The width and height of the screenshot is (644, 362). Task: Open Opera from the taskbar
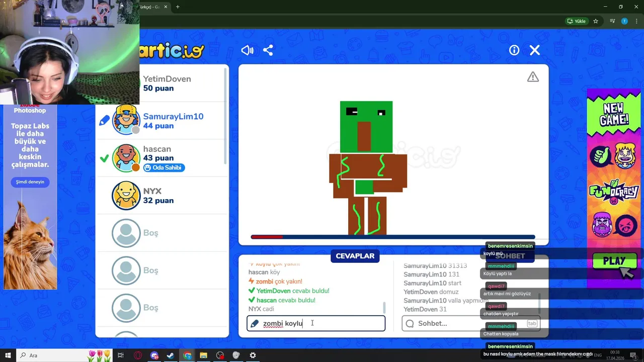point(138,355)
